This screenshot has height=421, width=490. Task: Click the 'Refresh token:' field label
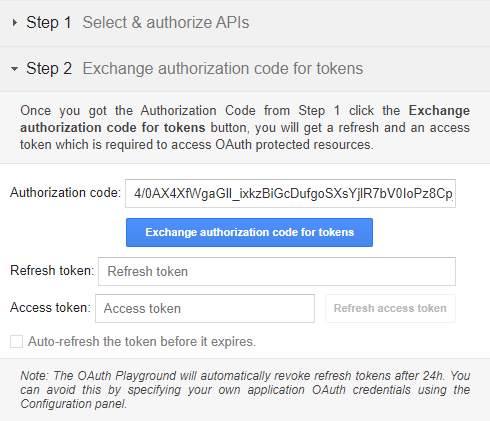(x=52, y=271)
